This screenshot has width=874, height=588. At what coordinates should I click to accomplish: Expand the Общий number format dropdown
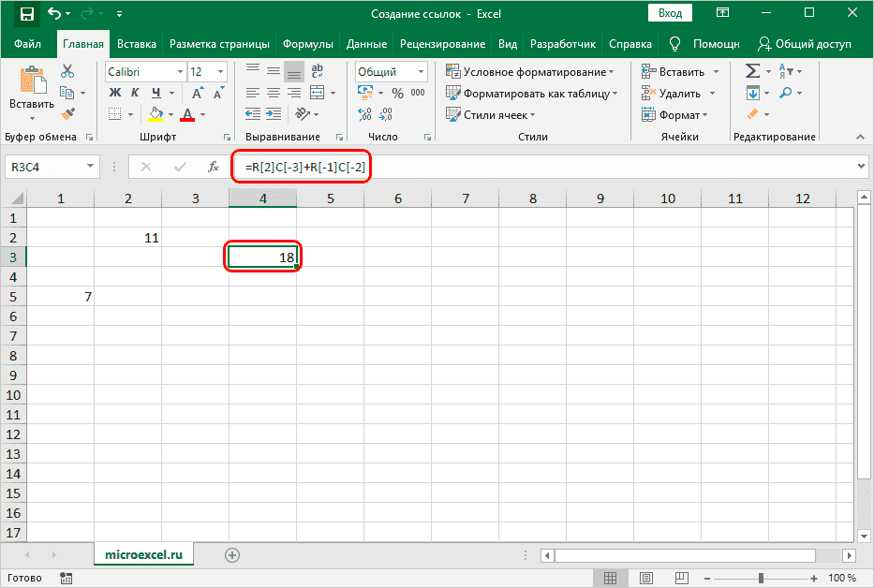[421, 71]
